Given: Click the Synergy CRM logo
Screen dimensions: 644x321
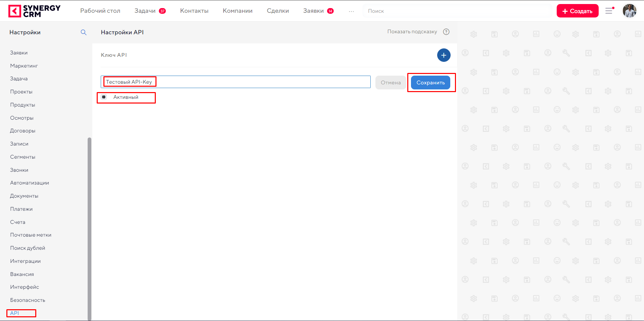Looking at the screenshot, I should click(34, 11).
